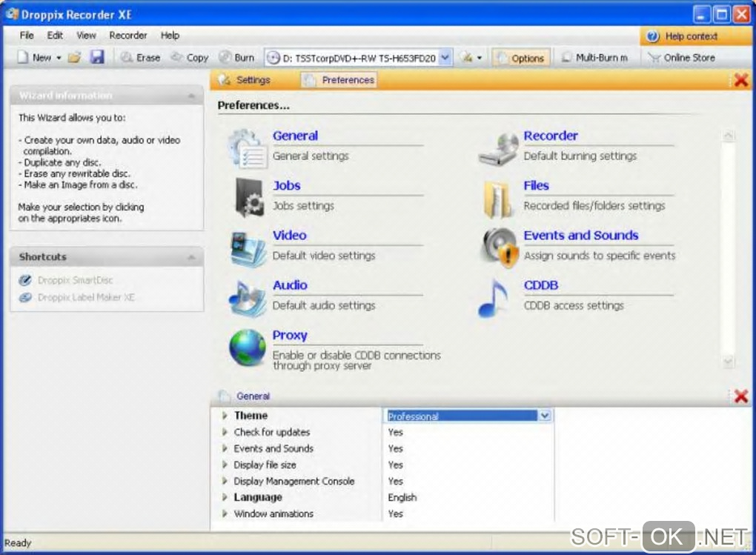Open the drive selection dropdown
The height and width of the screenshot is (555, 756).
(x=446, y=57)
